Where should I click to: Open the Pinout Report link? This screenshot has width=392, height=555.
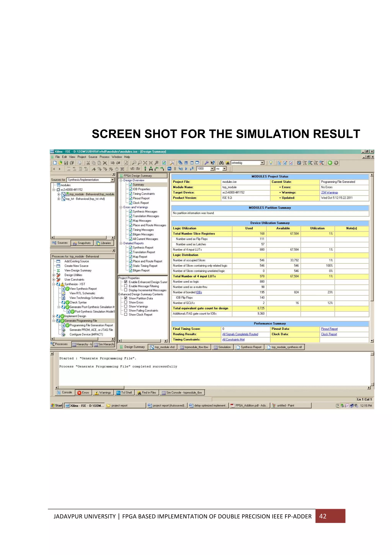coord(329,329)
